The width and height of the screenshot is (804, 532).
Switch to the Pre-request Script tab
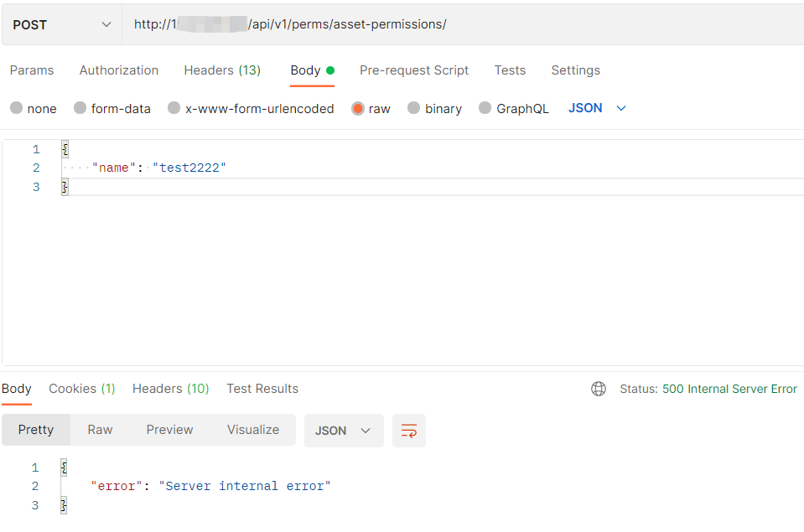click(413, 70)
